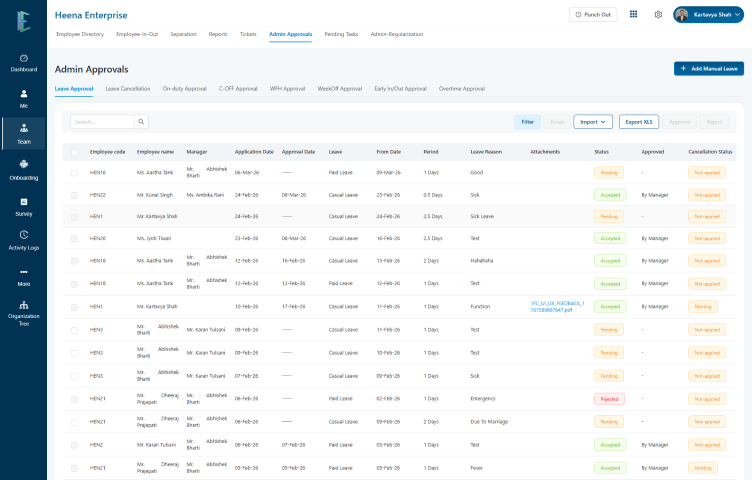Click into the Search input field
This screenshot has height=480, width=752.
point(102,122)
